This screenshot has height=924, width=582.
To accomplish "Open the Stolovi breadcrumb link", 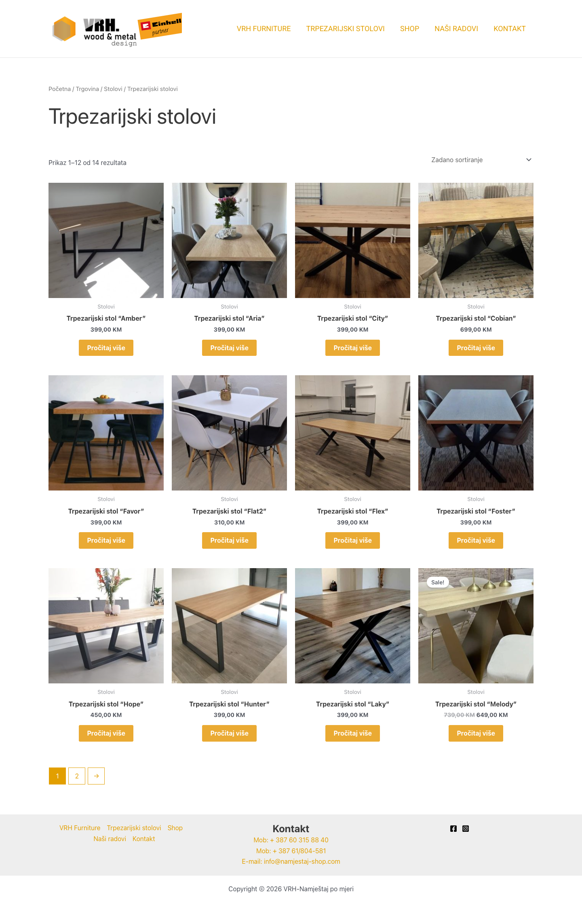I will click(x=113, y=89).
